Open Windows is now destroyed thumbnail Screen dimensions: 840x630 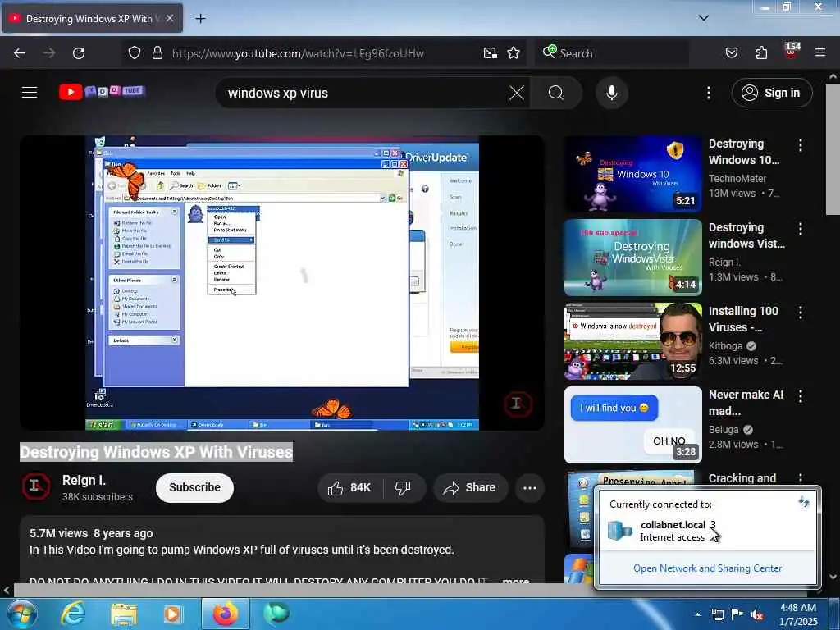point(632,341)
